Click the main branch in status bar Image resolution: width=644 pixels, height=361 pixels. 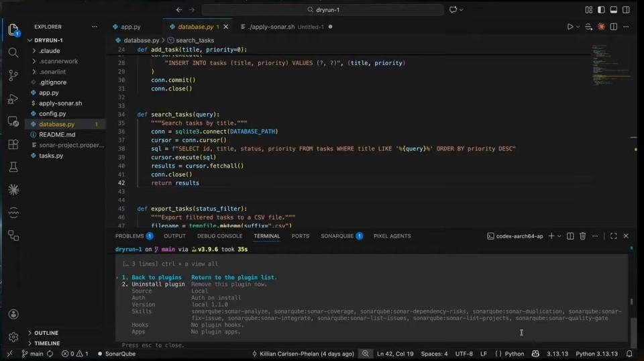(32, 354)
